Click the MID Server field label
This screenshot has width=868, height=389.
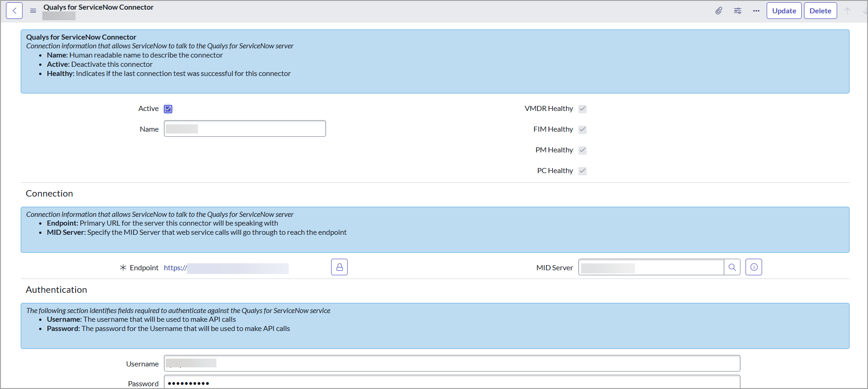coord(554,268)
